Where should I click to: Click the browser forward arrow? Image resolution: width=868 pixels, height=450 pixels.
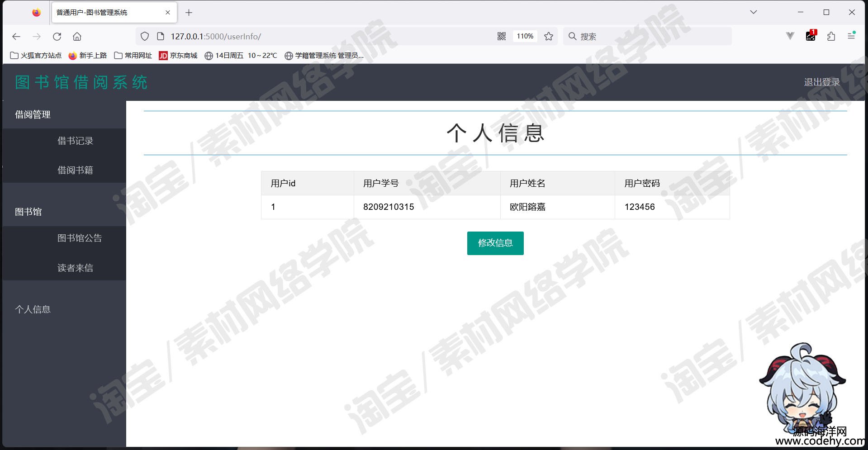pos(37,37)
